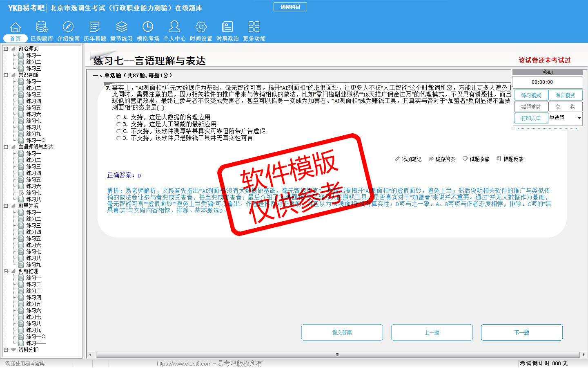Go to 个人中心 personal center icon
Image resolution: width=588 pixels, height=368 pixels.
pos(174,27)
